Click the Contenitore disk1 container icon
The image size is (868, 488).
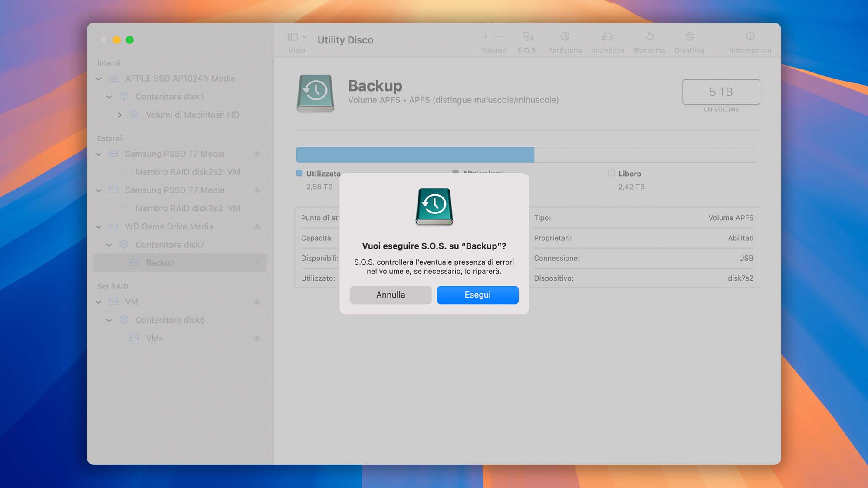(124, 96)
